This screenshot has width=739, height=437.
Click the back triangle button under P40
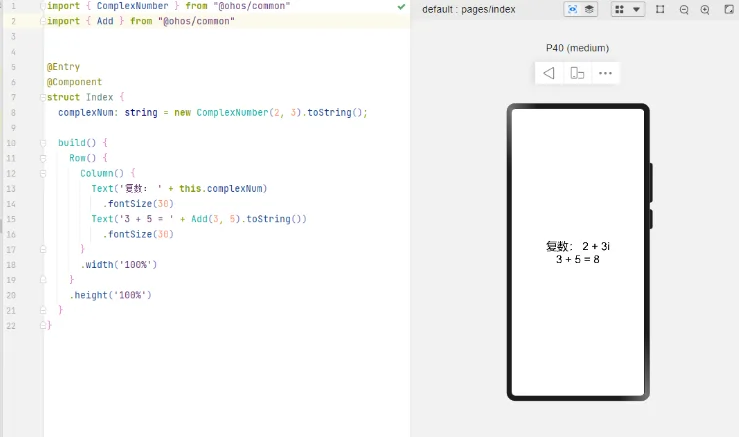pyautogui.click(x=549, y=73)
